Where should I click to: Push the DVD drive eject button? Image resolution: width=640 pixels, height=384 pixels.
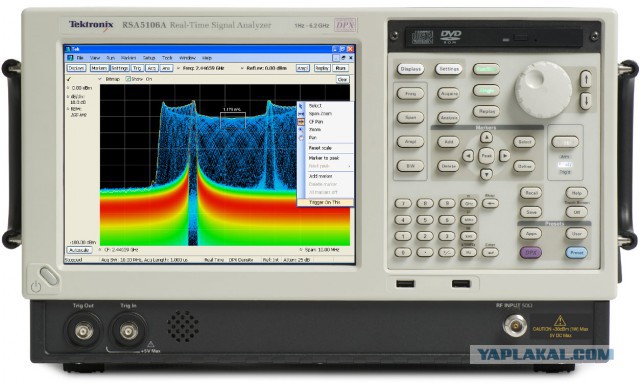520,39
